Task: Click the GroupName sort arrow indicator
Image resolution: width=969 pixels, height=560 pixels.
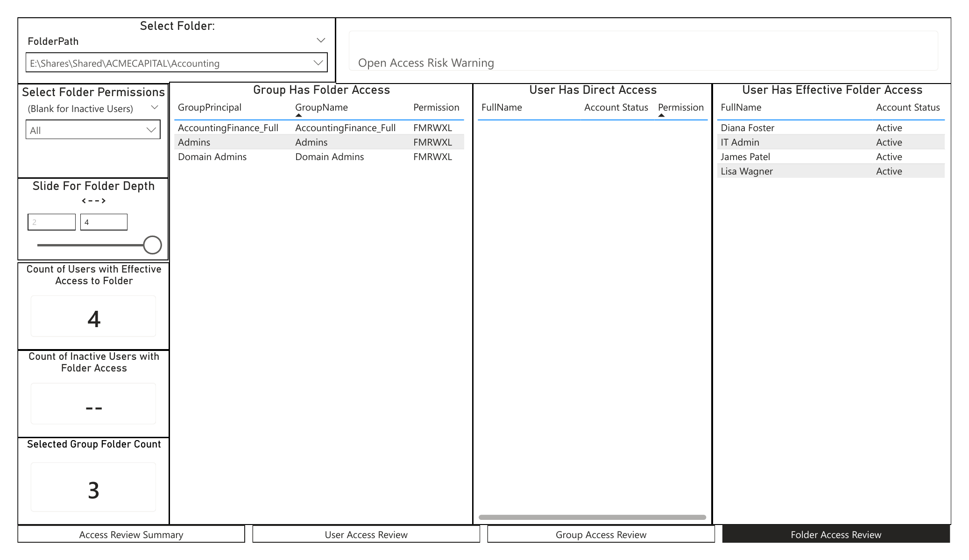Action: (299, 115)
